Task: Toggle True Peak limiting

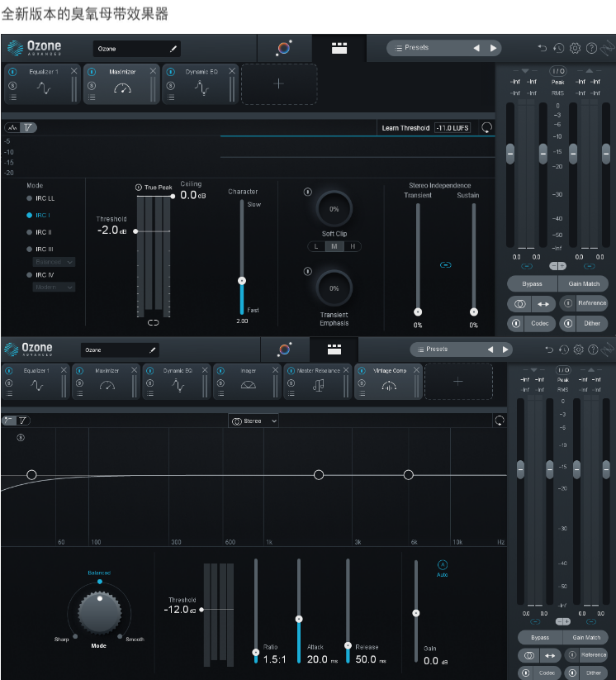Action: 138,188
